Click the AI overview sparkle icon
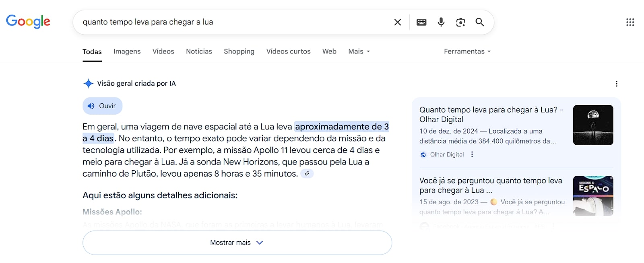This screenshot has width=644, height=263. (x=88, y=83)
